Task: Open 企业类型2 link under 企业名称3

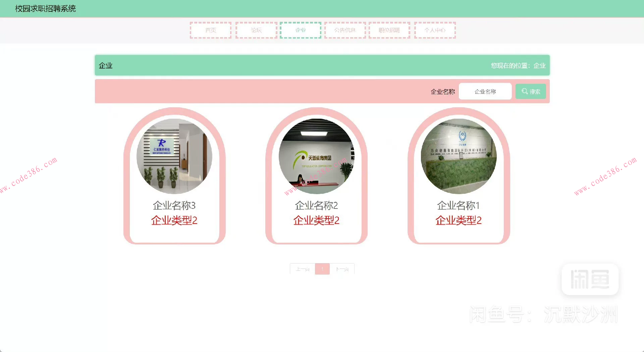Action: point(174,220)
